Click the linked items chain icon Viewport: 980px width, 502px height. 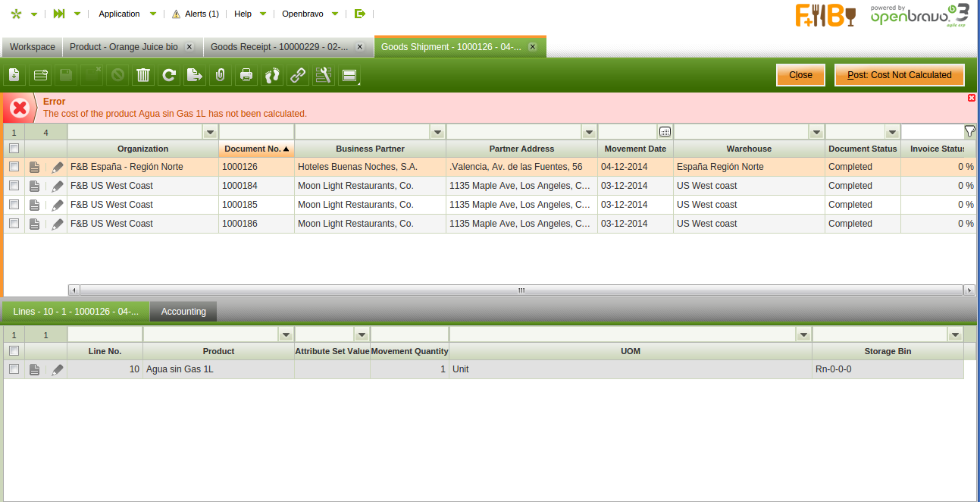tap(298, 75)
